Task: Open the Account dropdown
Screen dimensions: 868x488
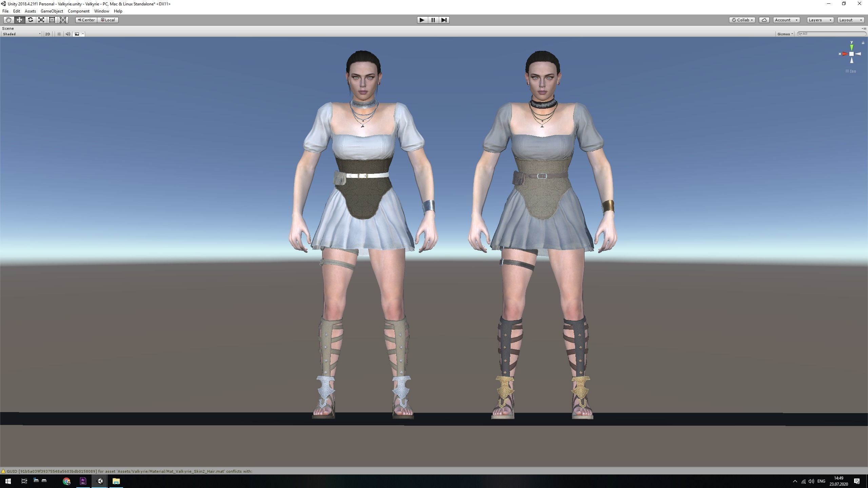Action: 787,20
